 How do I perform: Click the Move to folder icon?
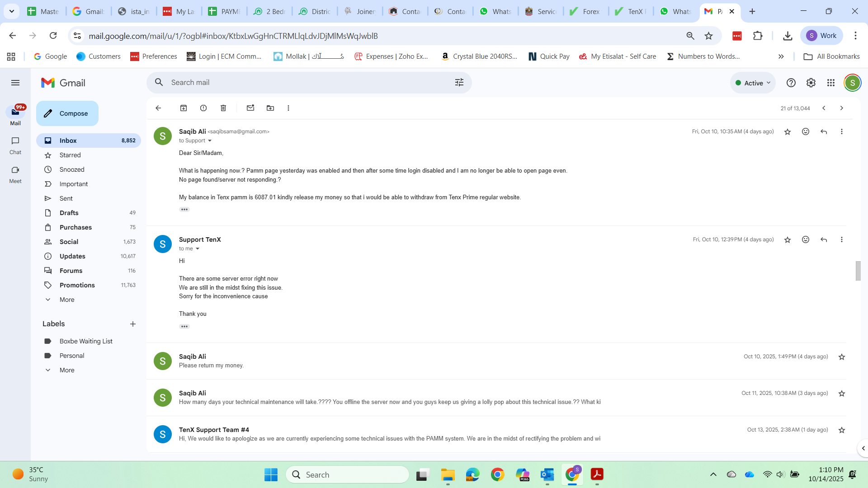(270, 108)
